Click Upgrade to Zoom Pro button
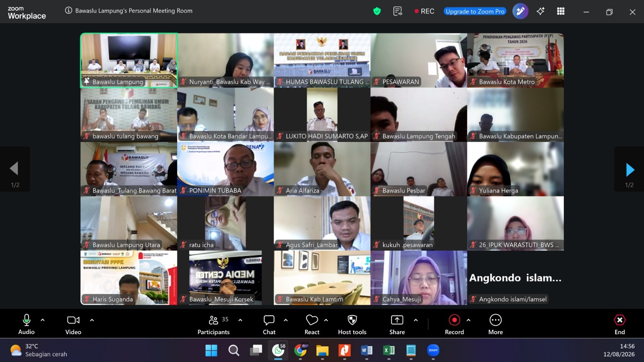Viewport: 644px width, 362px height. point(475,11)
